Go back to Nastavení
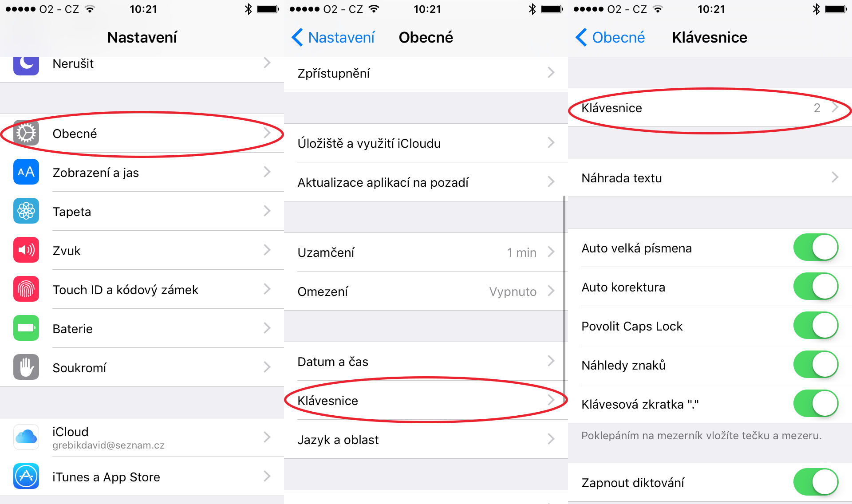 334,38
